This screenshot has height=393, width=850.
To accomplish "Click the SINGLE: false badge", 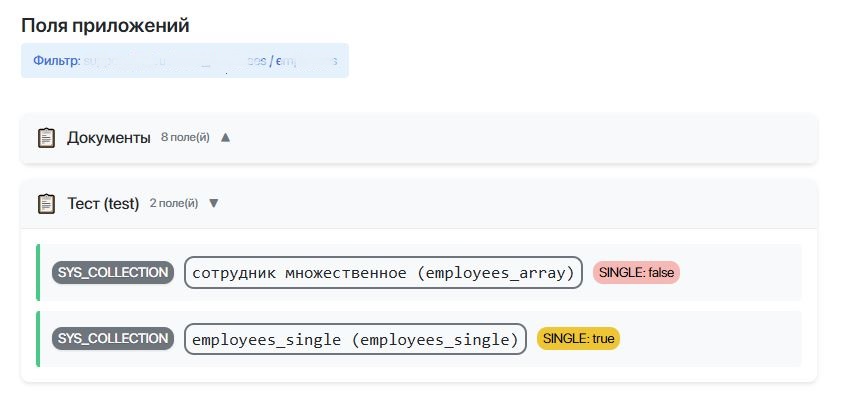I will pyautogui.click(x=636, y=273).
